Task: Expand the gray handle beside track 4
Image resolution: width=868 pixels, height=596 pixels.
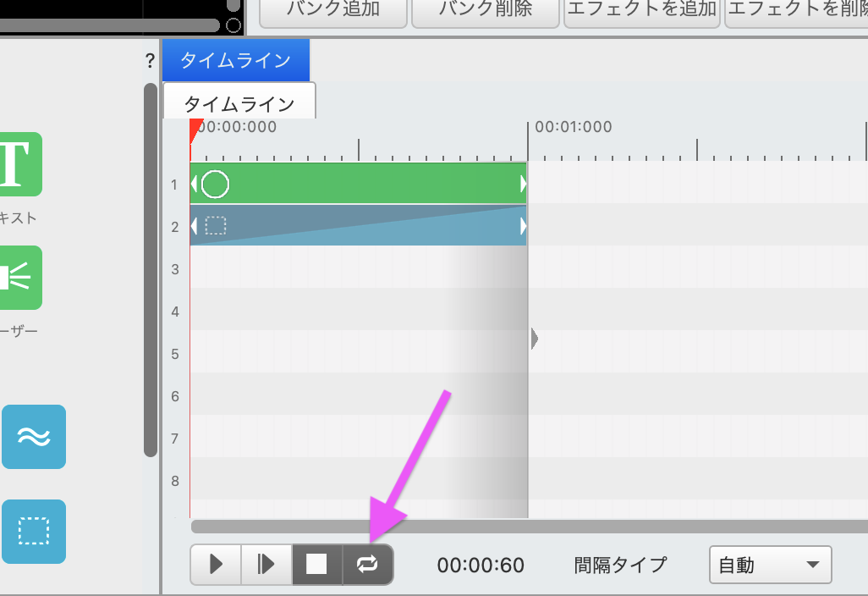Action: click(533, 338)
